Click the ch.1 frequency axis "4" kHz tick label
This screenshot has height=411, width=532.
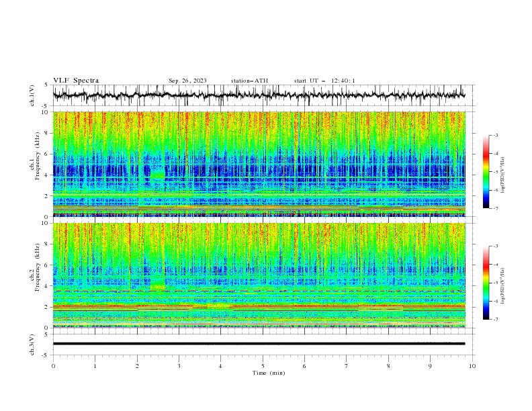pyautogui.click(x=47, y=175)
